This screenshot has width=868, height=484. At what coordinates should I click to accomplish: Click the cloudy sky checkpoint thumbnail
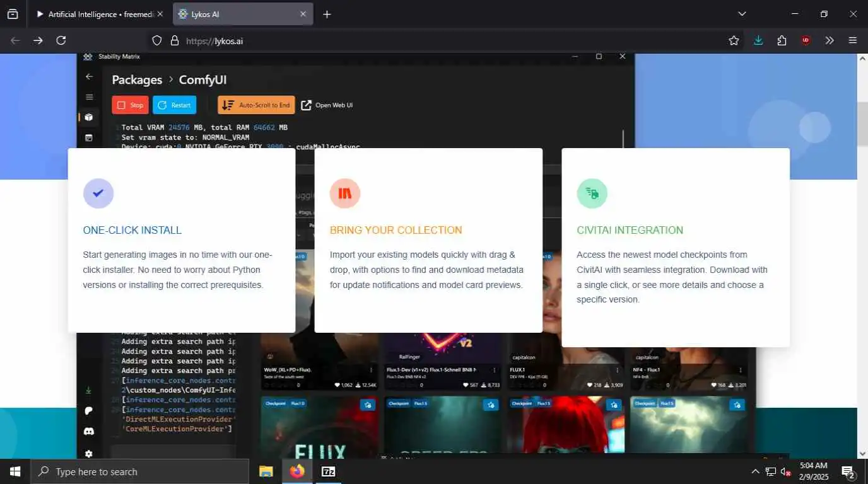point(688,427)
